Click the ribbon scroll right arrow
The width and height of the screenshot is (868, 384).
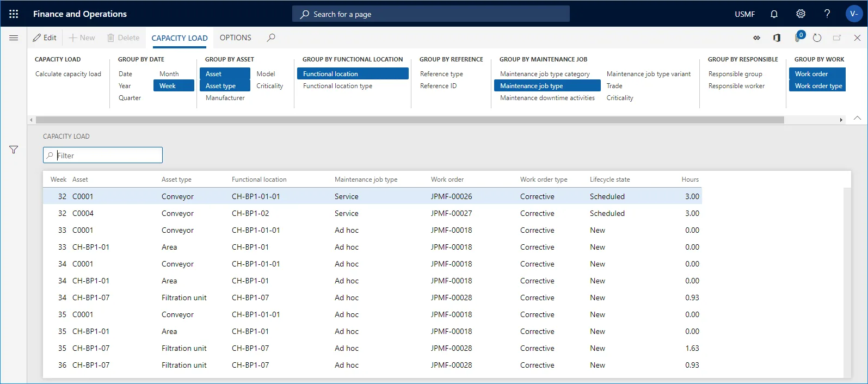click(841, 120)
